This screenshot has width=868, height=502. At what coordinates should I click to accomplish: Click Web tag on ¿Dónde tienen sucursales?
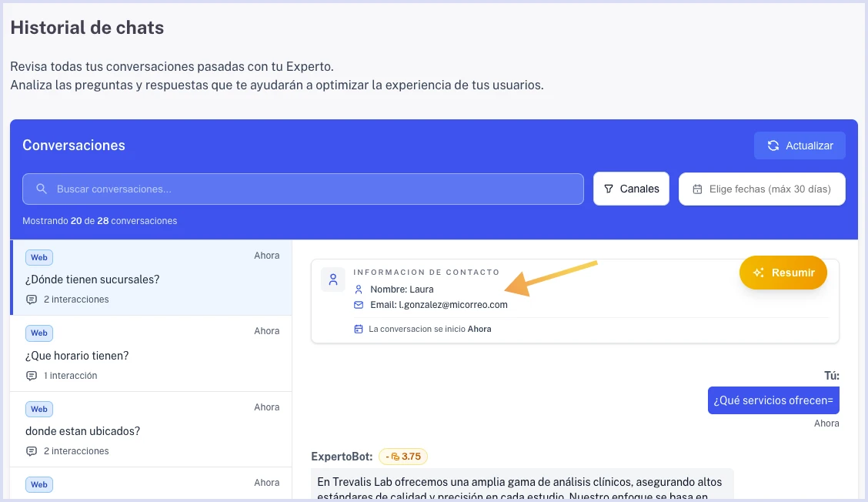[x=38, y=258]
